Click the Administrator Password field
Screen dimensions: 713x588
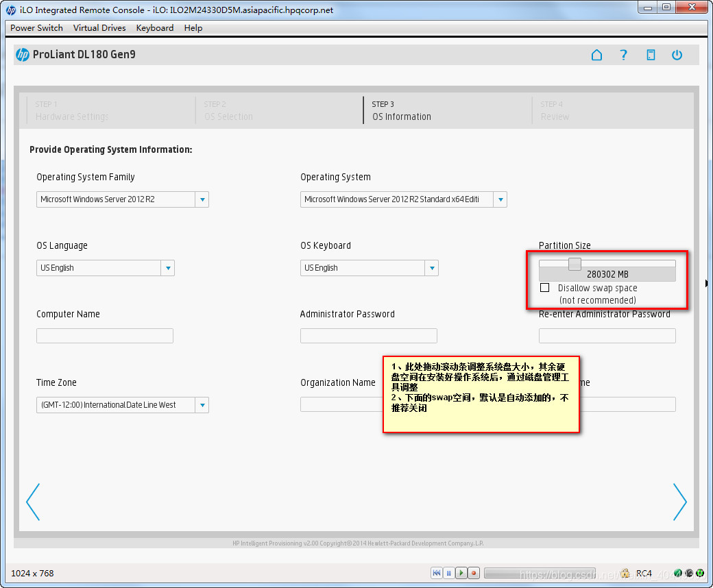369,336
